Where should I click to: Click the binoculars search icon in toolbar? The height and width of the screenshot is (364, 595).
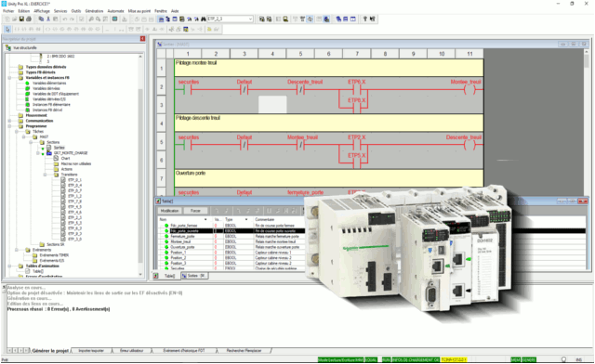[204, 19]
